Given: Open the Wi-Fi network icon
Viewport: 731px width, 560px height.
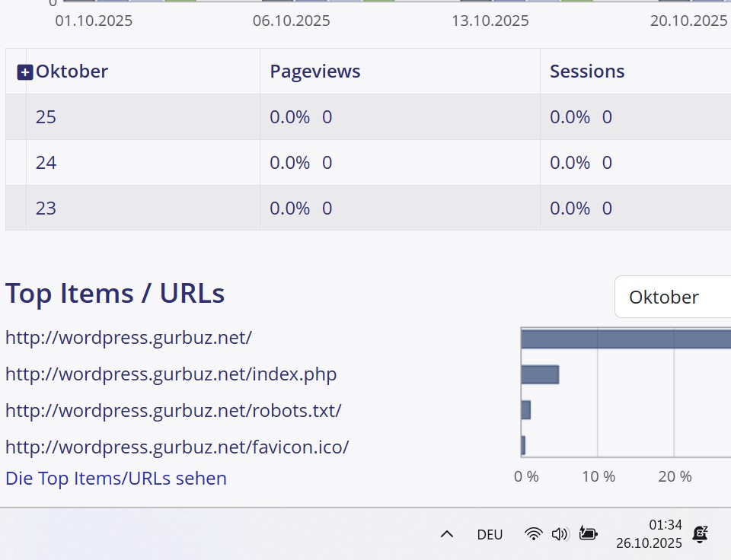Looking at the screenshot, I should coord(533,534).
